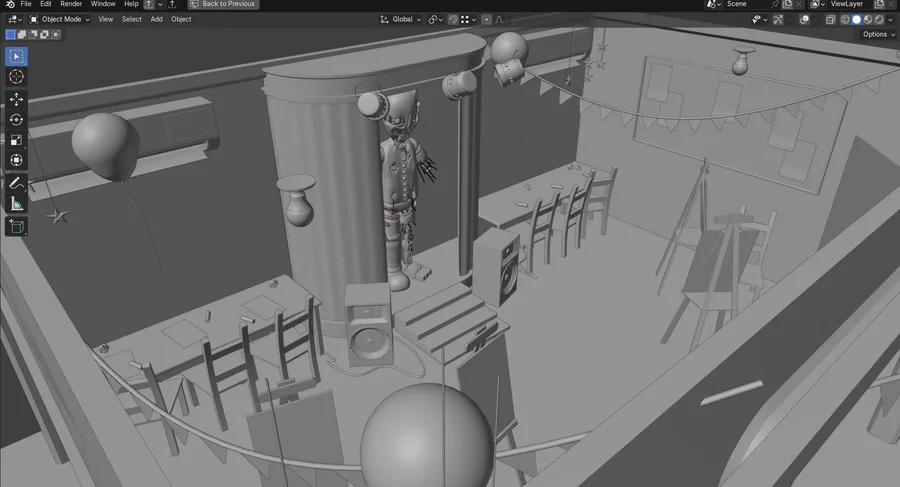The width and height of the screenshot is (900, 487).
Task: Click the Back to Previous button
Action: pos(223,4)
